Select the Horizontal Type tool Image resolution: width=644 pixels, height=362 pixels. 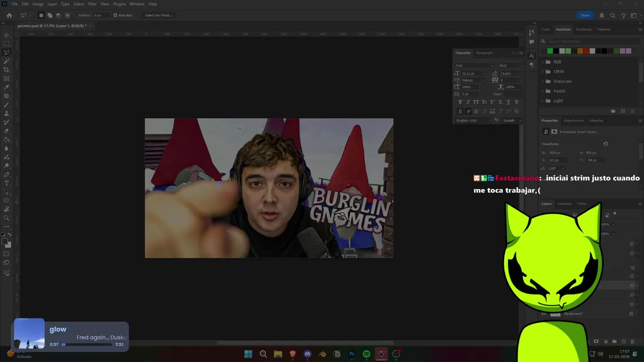coord(7,183)
